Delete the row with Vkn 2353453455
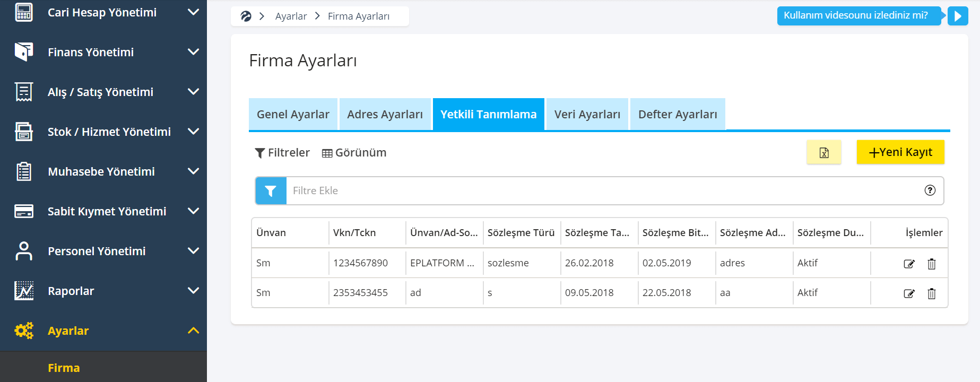The image size is (980, 382). [932, 293]
